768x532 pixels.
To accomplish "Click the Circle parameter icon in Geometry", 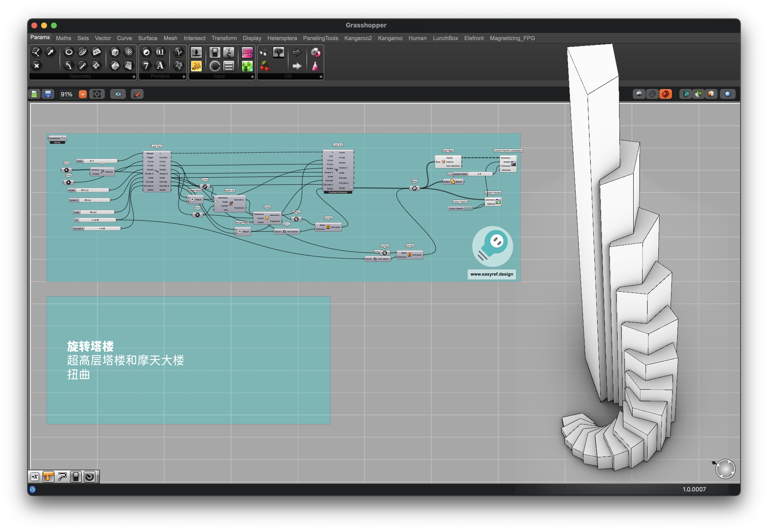I will tap(69, 52).
